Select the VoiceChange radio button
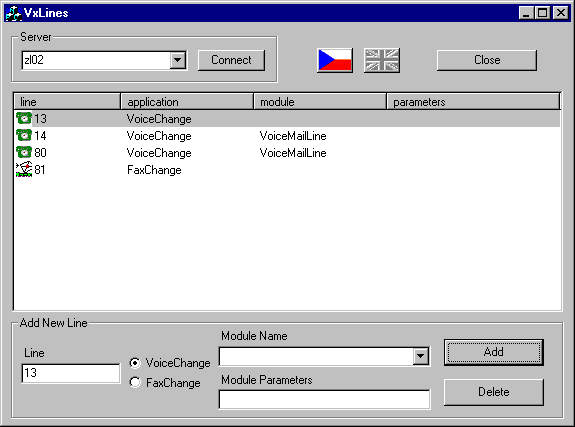The width and height of the screenshot is (575, 427). pos(135,363)
